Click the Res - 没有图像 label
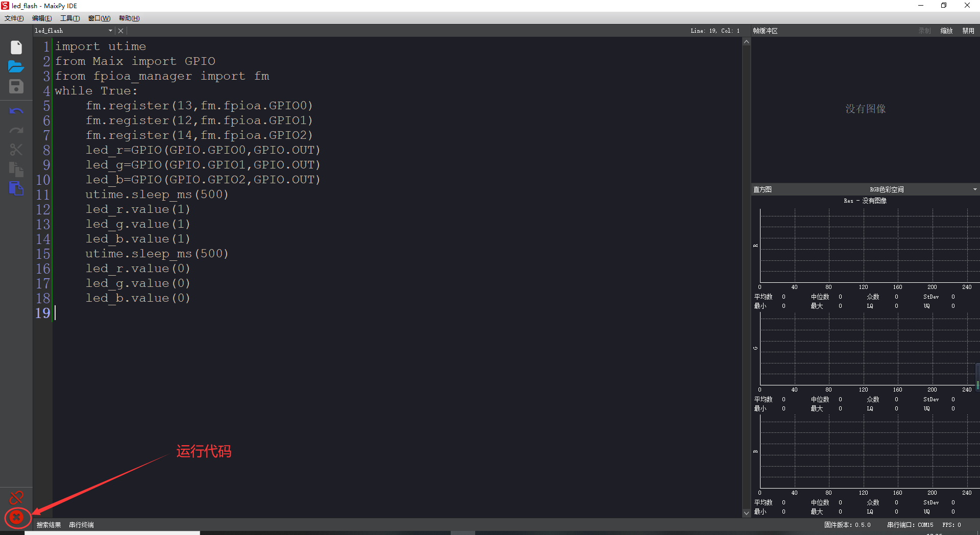980x535 pixels. (865, 201)
